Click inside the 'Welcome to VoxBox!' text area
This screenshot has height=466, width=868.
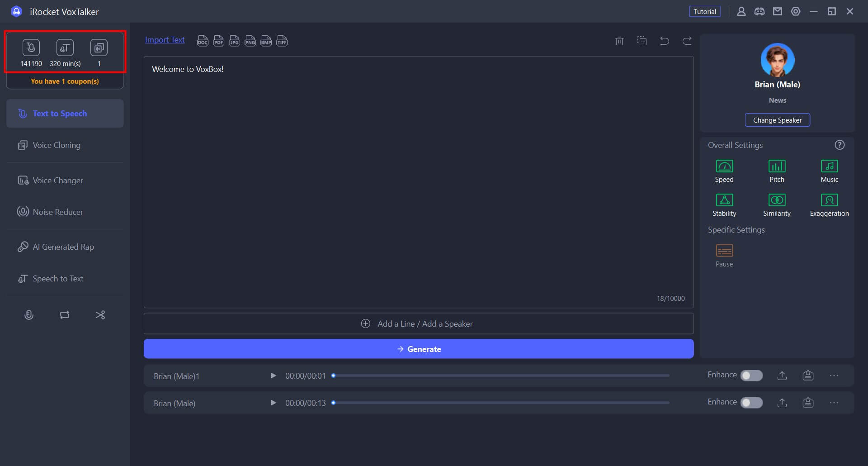[x=419, y=182]
